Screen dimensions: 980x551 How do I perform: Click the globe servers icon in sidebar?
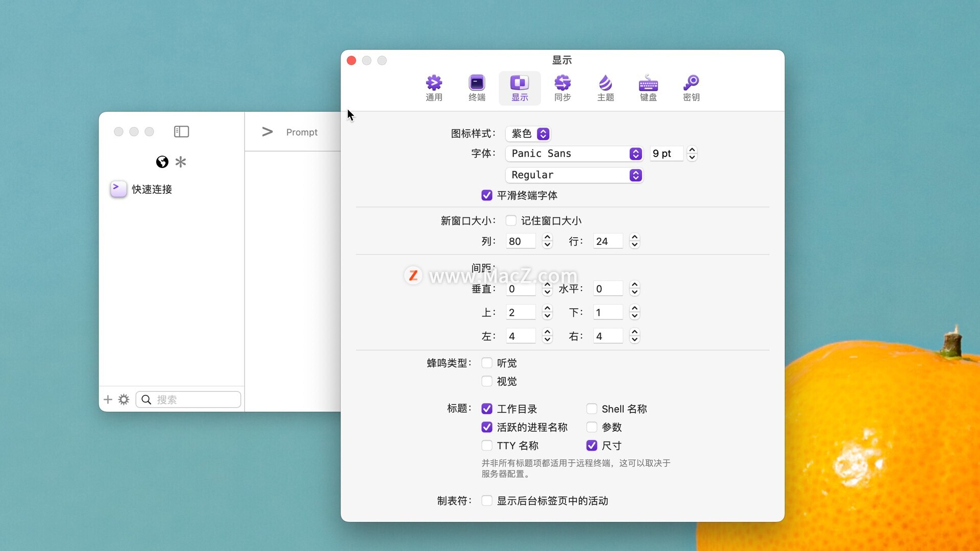(162, 162)
